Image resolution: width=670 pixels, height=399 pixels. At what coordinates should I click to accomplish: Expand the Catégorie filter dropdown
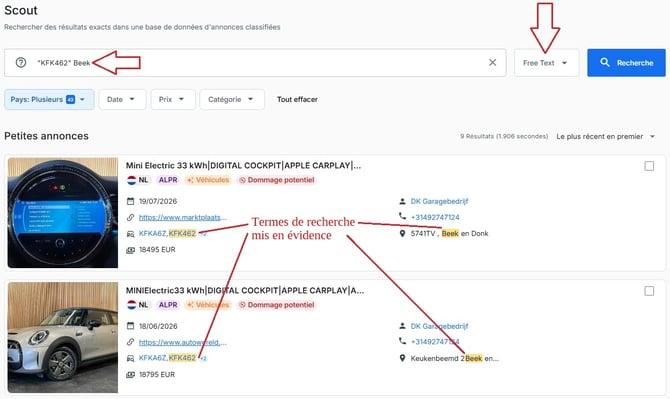point(232,99)
